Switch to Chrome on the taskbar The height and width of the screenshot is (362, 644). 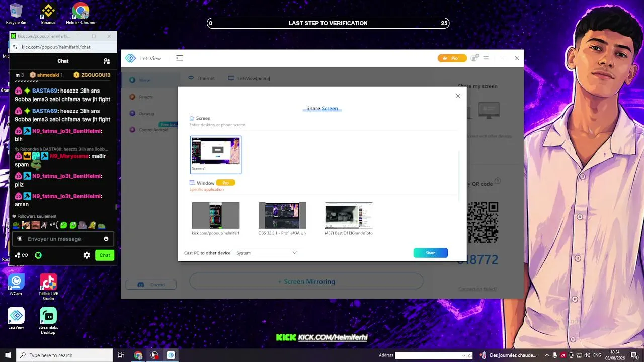138,355
